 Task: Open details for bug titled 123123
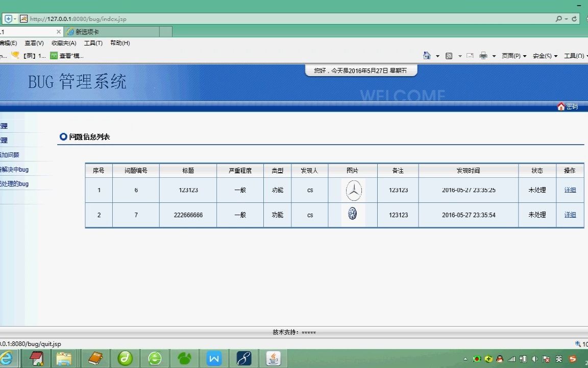click(570, 190)
